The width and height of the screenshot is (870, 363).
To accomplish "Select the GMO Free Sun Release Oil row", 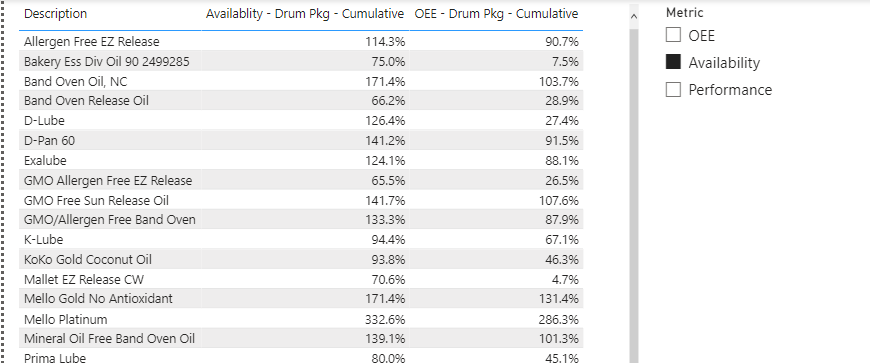I will click(x=301, y=200).
